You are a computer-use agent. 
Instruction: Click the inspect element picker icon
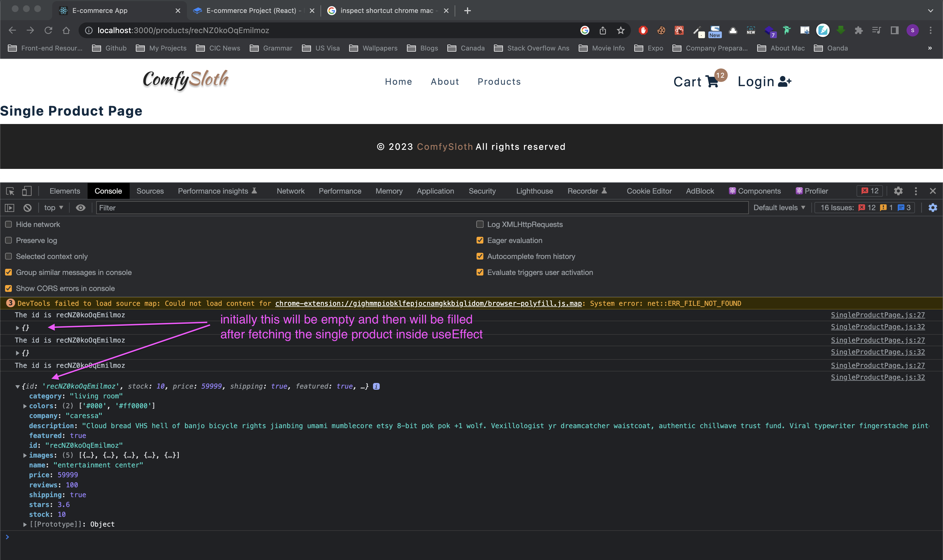click(x=10, y=191)
